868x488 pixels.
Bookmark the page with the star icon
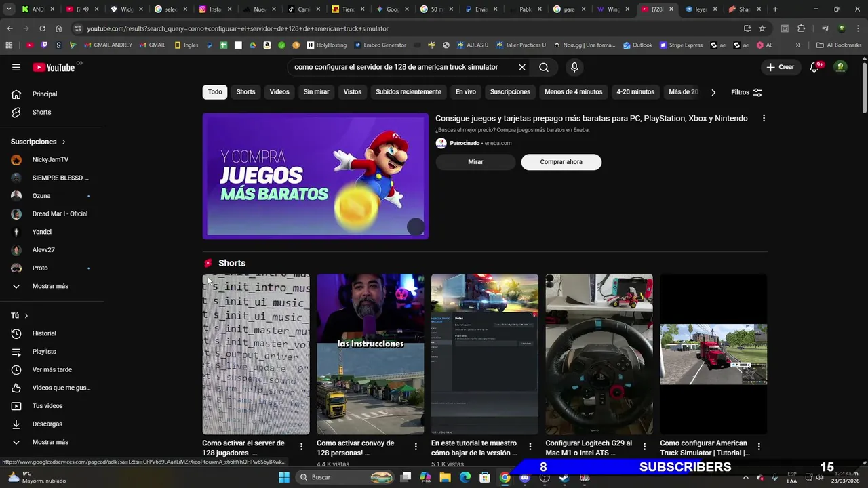coord(762,28)
